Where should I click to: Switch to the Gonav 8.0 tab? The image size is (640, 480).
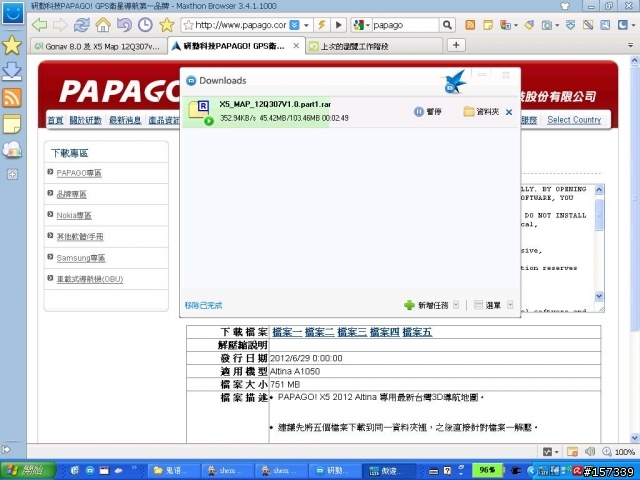98,47
